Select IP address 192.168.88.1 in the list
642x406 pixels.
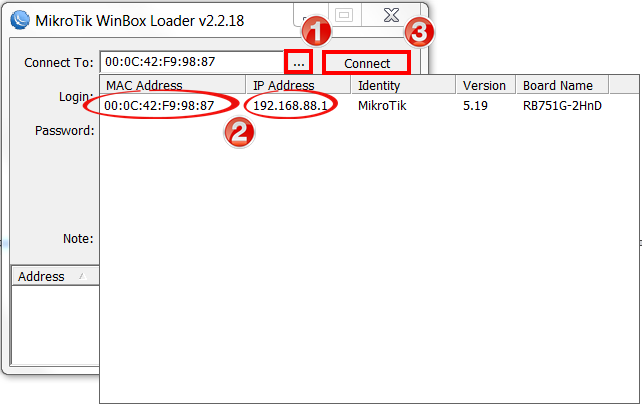click(290, 106)
